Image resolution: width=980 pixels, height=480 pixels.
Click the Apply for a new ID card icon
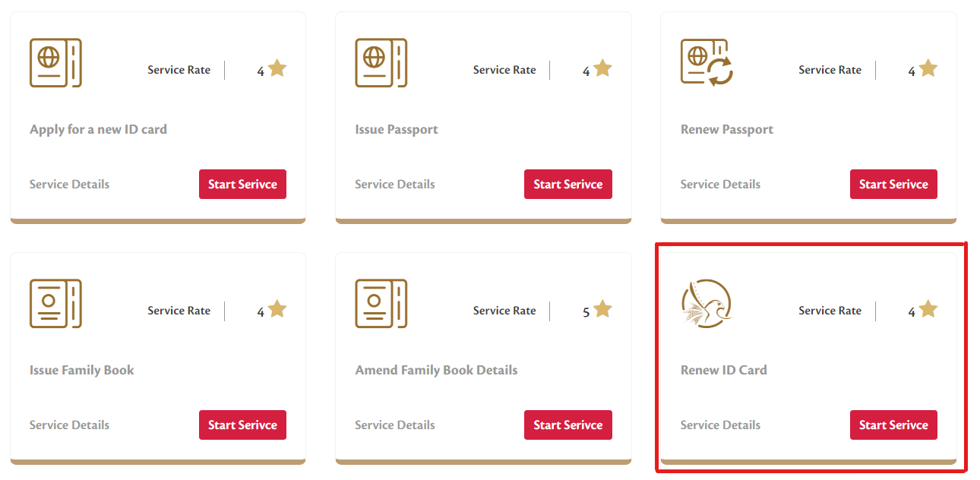tap(55, 62)
